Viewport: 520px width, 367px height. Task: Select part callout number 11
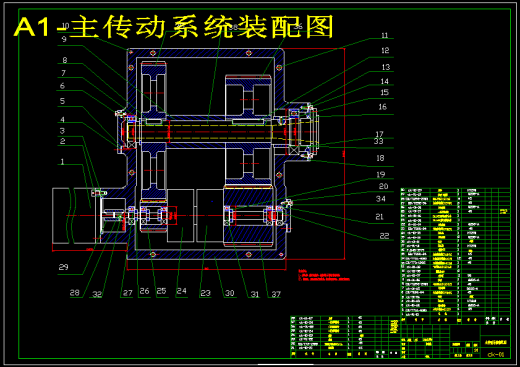pyautogui.click(x=385, y=35)
